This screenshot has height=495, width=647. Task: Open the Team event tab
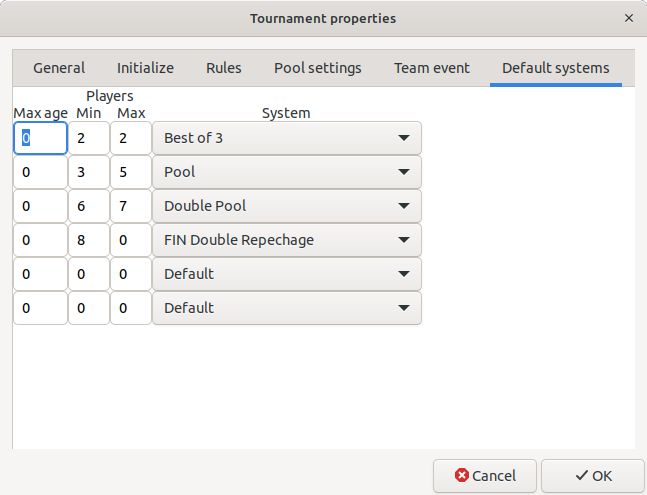tap(431, 68)
